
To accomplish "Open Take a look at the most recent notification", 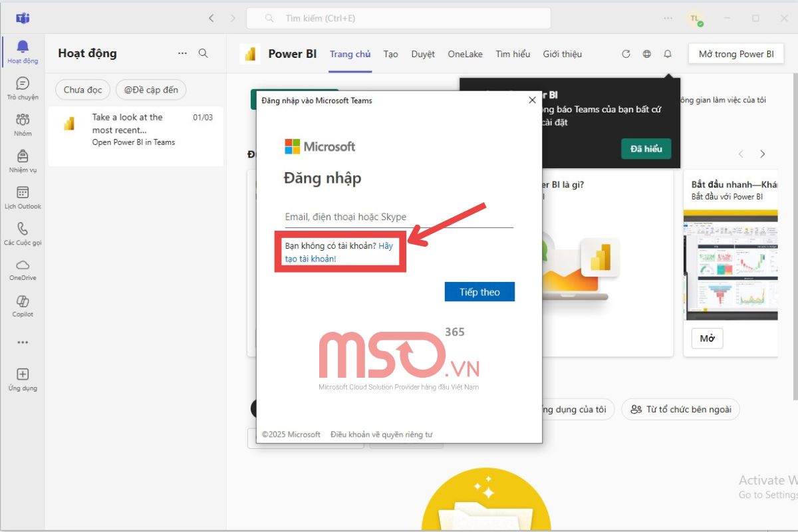I will click(136, 136).
